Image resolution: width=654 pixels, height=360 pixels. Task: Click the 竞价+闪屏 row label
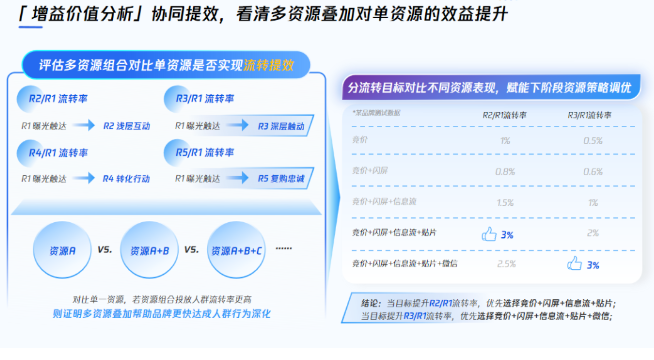370,170
